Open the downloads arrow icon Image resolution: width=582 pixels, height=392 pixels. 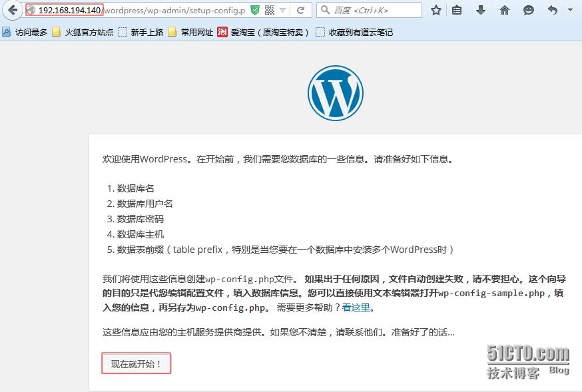(481, 10)
